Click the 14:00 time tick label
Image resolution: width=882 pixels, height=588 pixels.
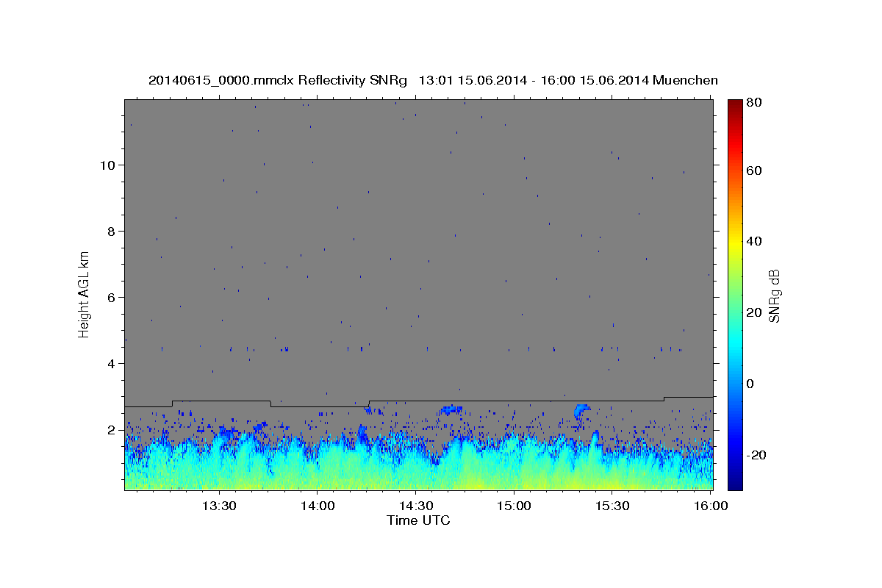(x=317, y=506)
